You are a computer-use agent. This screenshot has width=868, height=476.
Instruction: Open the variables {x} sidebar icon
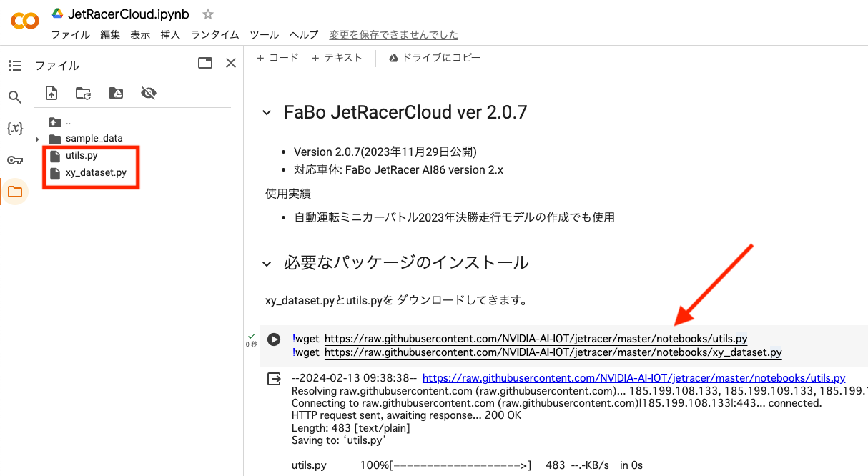tap(15, 129)
